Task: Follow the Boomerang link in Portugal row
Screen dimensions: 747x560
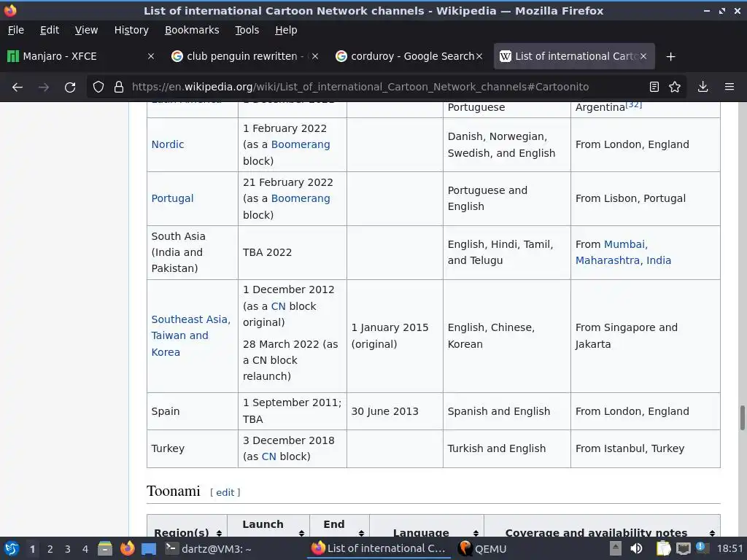Action: [x=301, y=198]
